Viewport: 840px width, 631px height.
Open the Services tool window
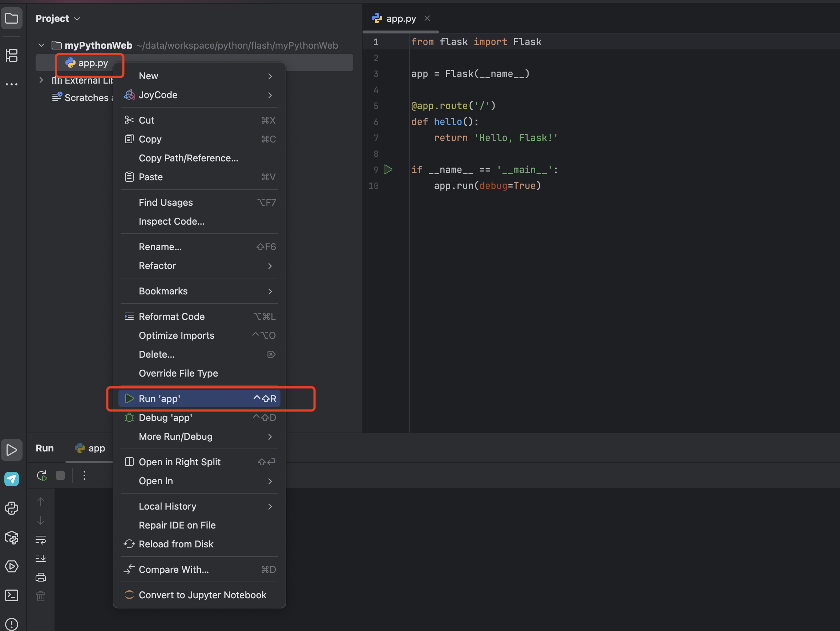12,566
